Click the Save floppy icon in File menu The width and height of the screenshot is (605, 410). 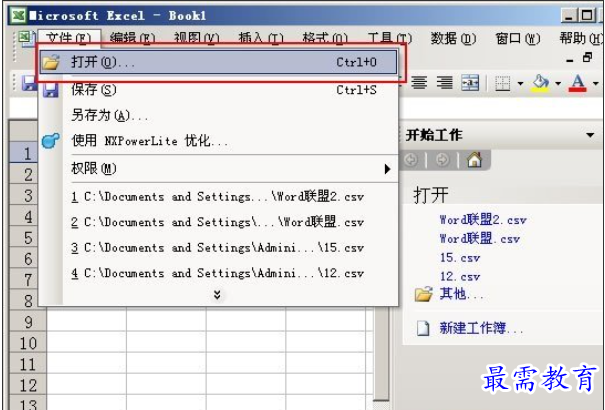[51, 90]
